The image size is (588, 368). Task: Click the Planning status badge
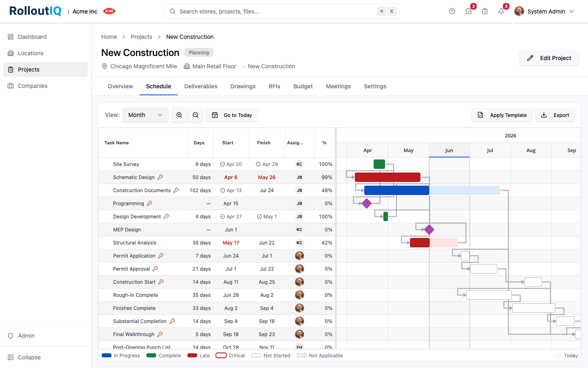(199, 53)
